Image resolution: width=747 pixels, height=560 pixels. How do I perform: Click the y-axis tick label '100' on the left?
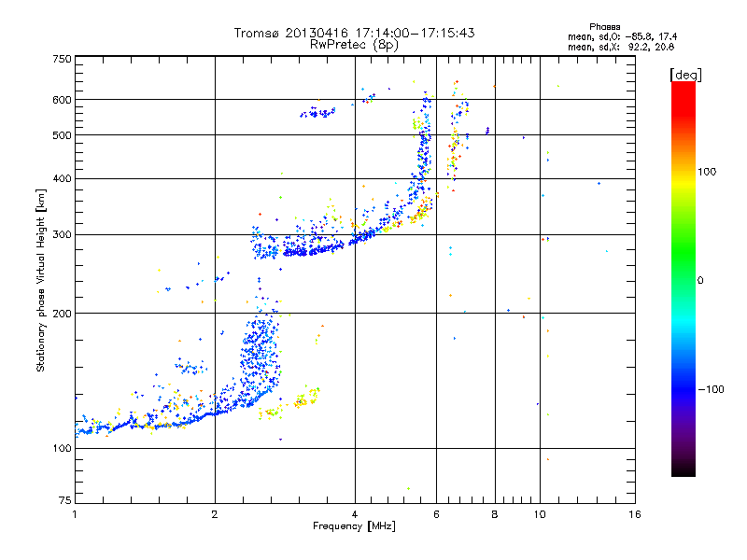62,449
